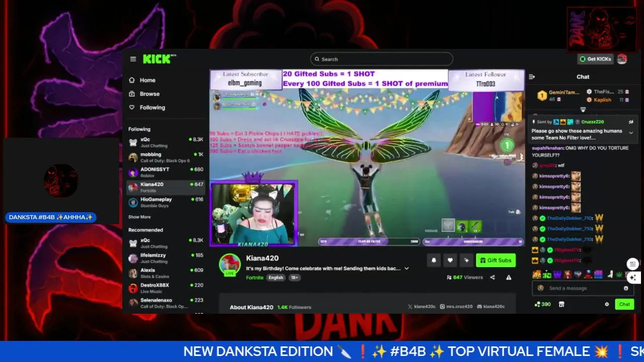Open the hamburger menu beside the KICK logo
This screenshot has width=644, height=362.
pos(133,59)
